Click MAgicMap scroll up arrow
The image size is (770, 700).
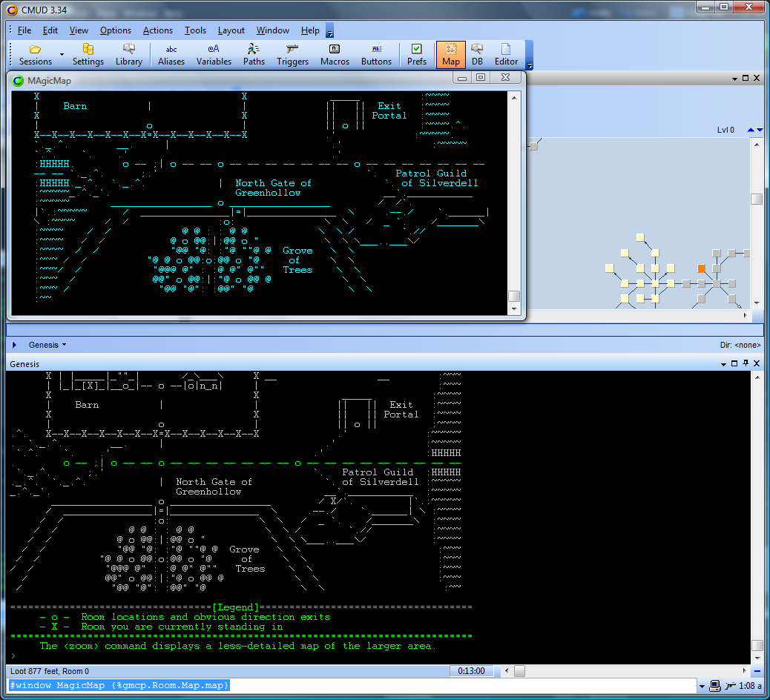[x=513, y=98]
